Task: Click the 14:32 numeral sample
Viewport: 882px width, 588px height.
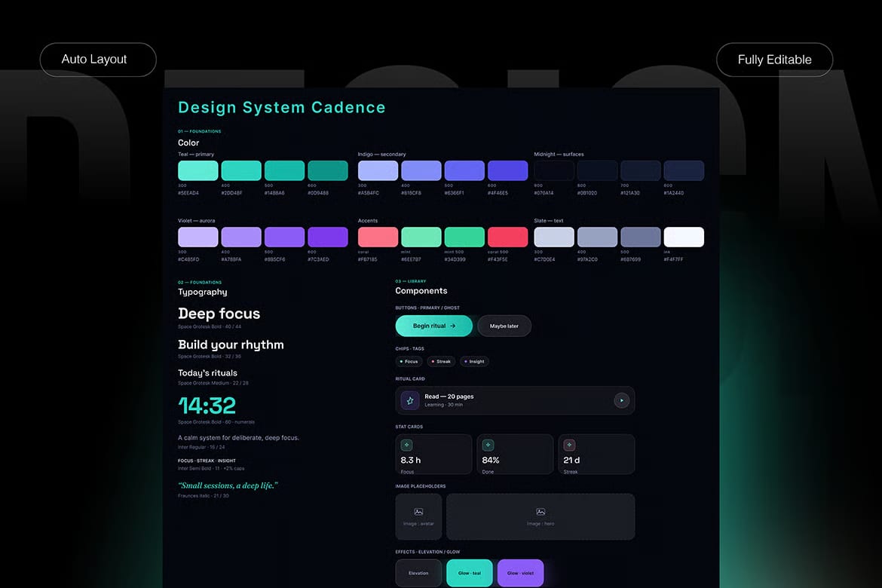Action: [207, 405]
